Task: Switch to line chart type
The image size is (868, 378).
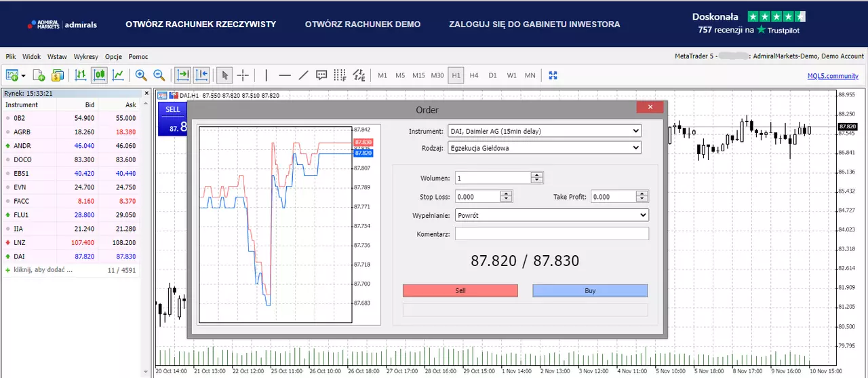Action: click(x=118, y=75)
